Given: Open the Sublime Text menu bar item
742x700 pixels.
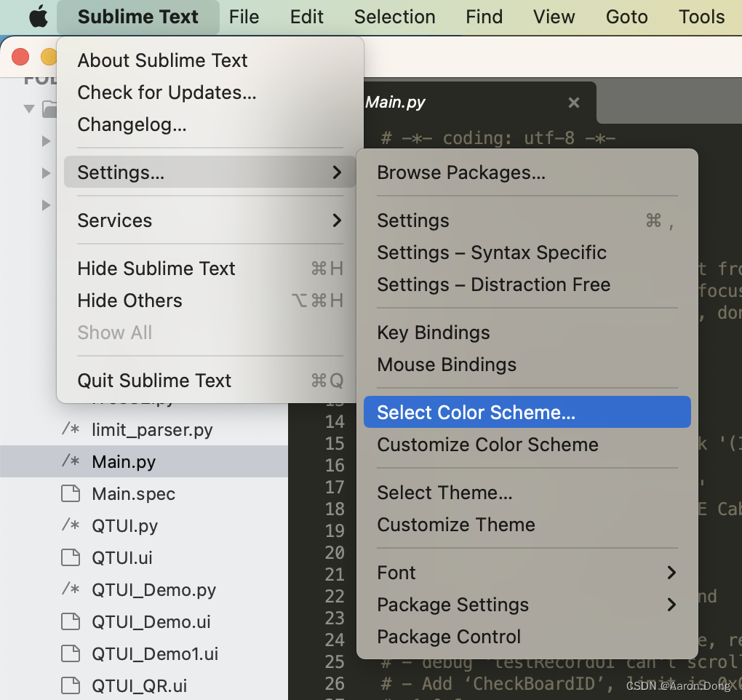Looking at the screenshot, I should (x=137, y=17).
